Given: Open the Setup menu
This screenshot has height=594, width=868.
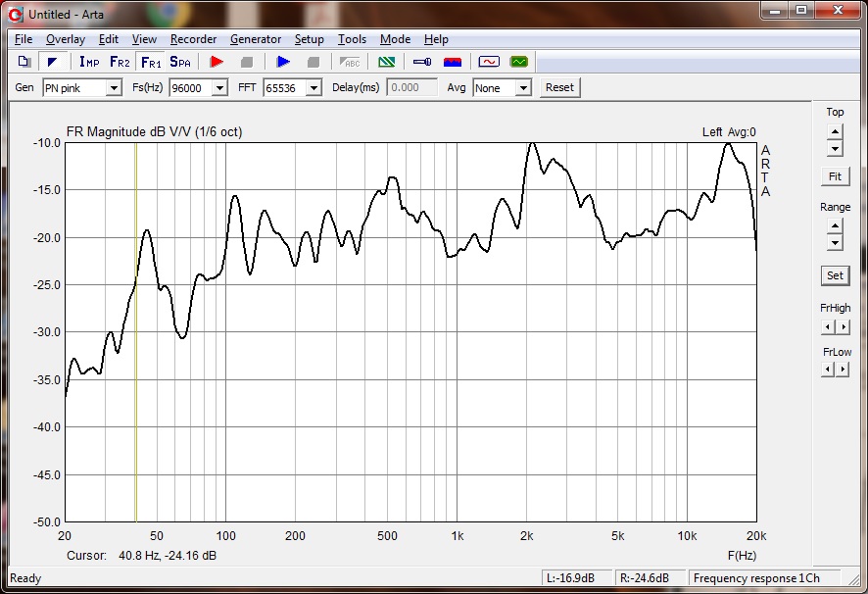Looking at the screenshot, I should pos(309,39).
